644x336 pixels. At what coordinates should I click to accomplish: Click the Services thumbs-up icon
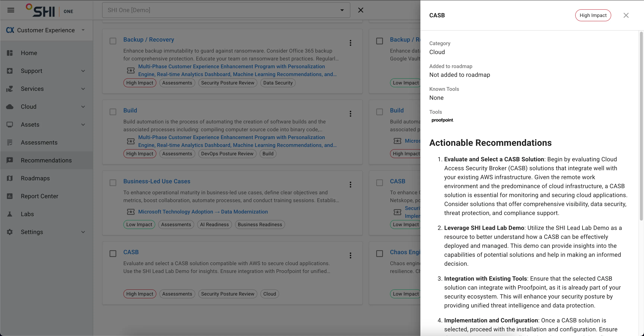[10, 89]
